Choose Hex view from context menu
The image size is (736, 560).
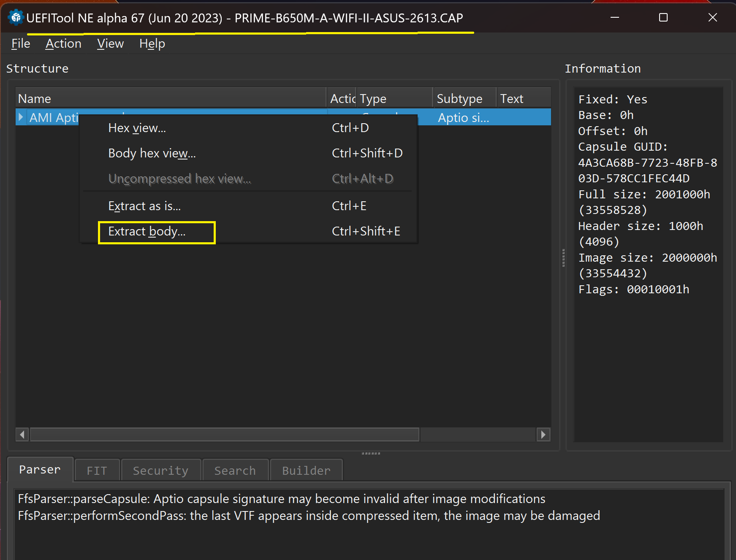[137, 128]
